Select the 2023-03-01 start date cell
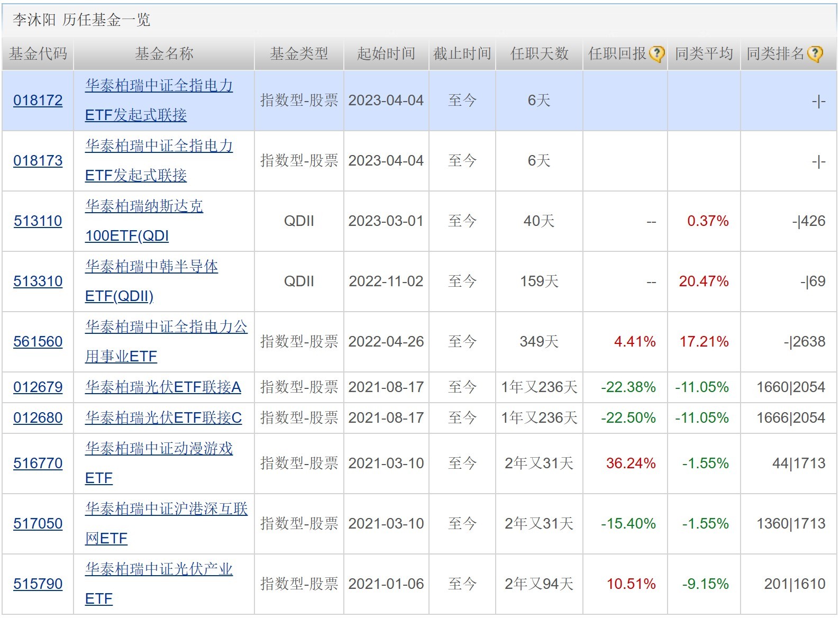This screenshot has width=840, height=618. point(386,221)
